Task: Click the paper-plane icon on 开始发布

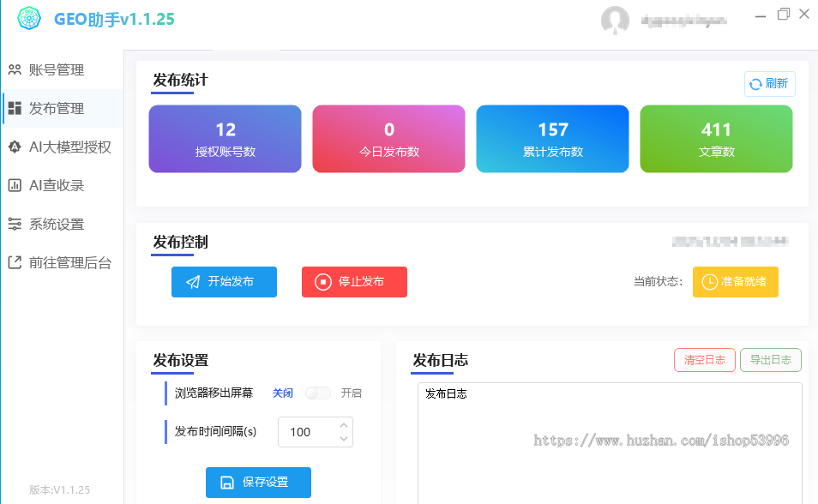Action: 191,281
